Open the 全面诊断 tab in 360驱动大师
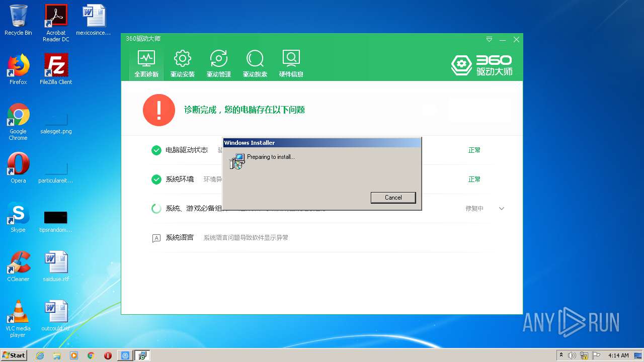Screen dimensions: 644x362 coord(146,64)
